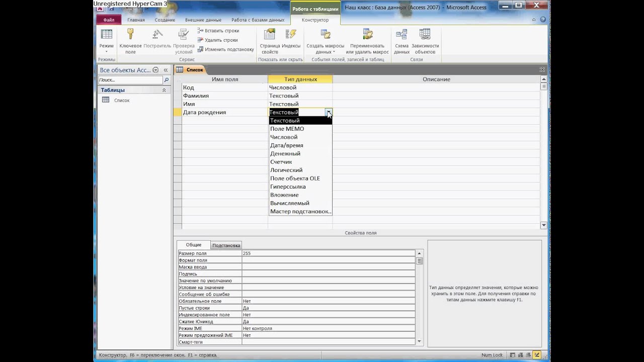Click the navigation search magnifier icon
This screenshot has height=362, width=644.
tap(167, 80)
